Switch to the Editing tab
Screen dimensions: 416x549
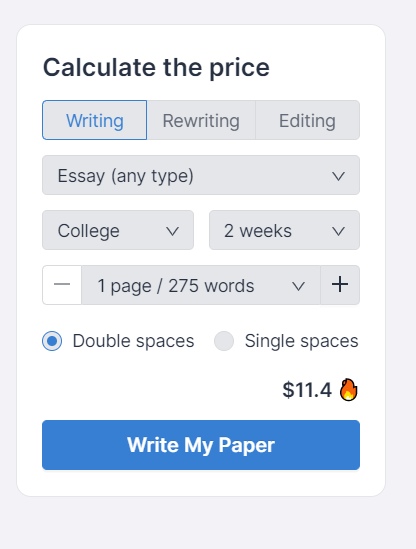(x=307, y=120)
